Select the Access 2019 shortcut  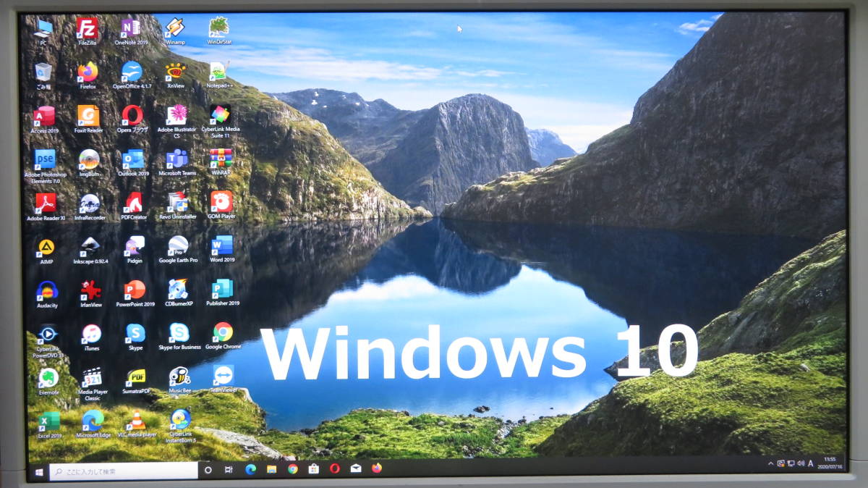click(44, 119)
